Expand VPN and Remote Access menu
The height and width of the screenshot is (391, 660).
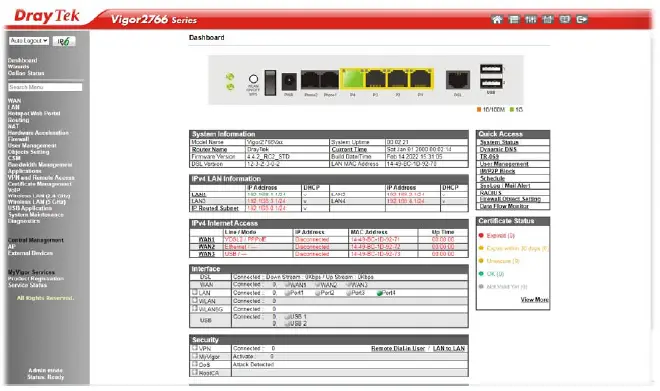tap(41, 178)
